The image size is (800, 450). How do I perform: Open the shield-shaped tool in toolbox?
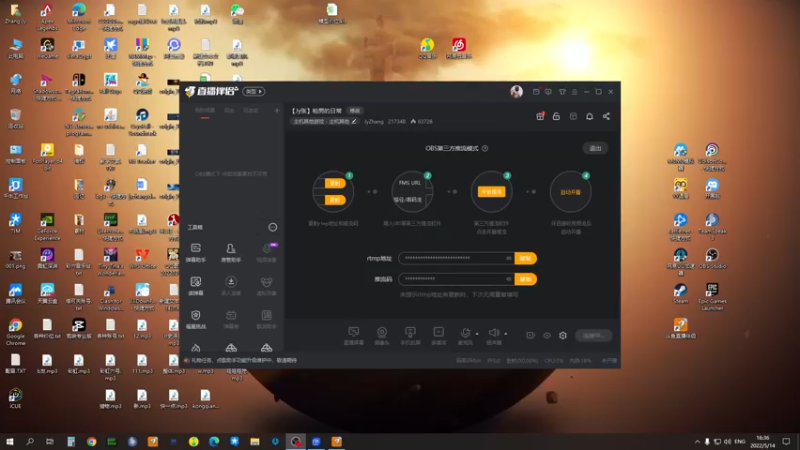click(x=195, y=319)
